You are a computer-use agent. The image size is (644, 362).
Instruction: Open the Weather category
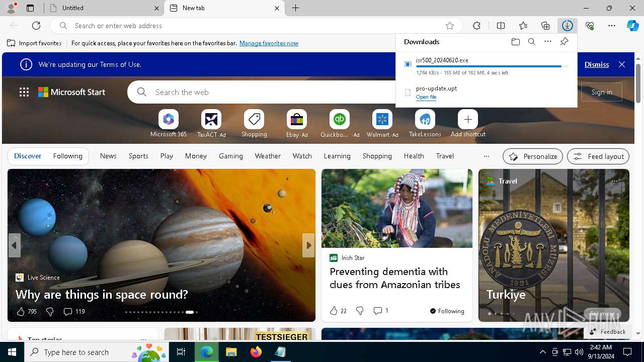click(268, 156)
